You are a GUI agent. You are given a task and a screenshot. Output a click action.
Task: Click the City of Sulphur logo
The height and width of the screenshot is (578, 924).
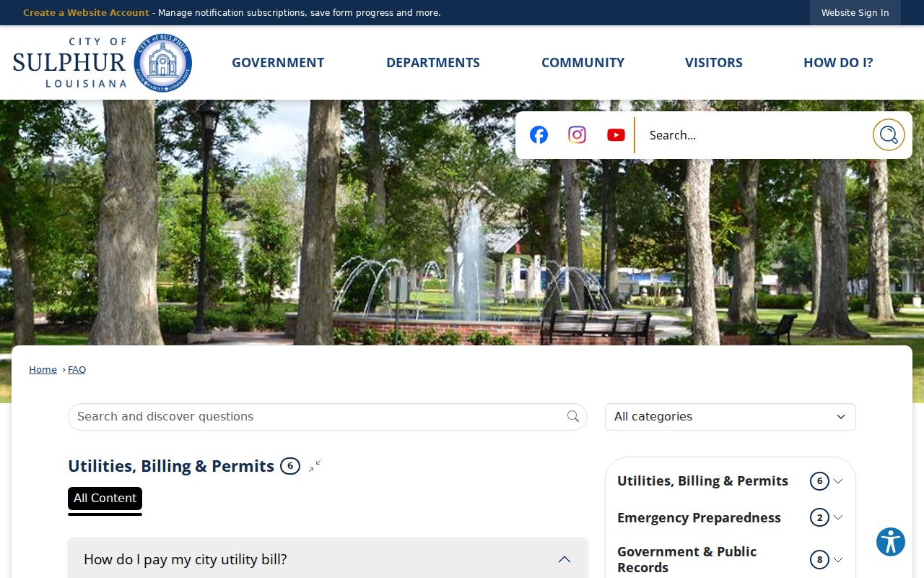coord(103,63)
